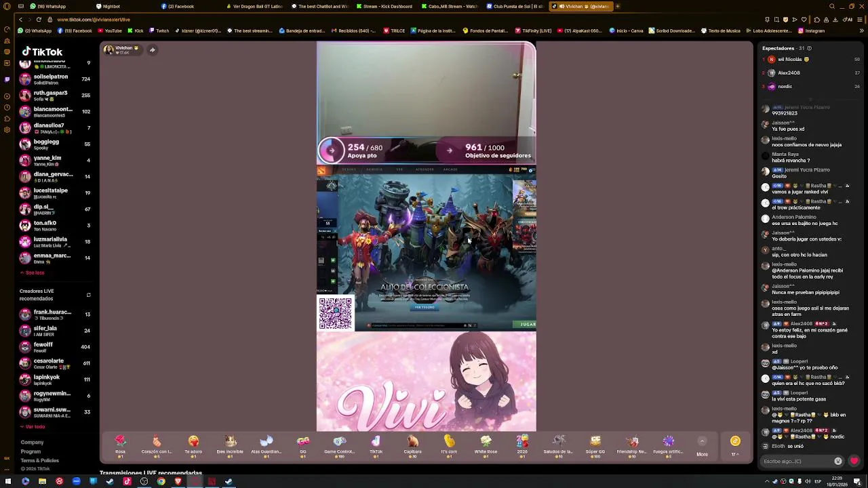Send the Fuegos artific... gift
This screenshot has width=868, height=488.
pyautogui.click(x=669, y=445)
